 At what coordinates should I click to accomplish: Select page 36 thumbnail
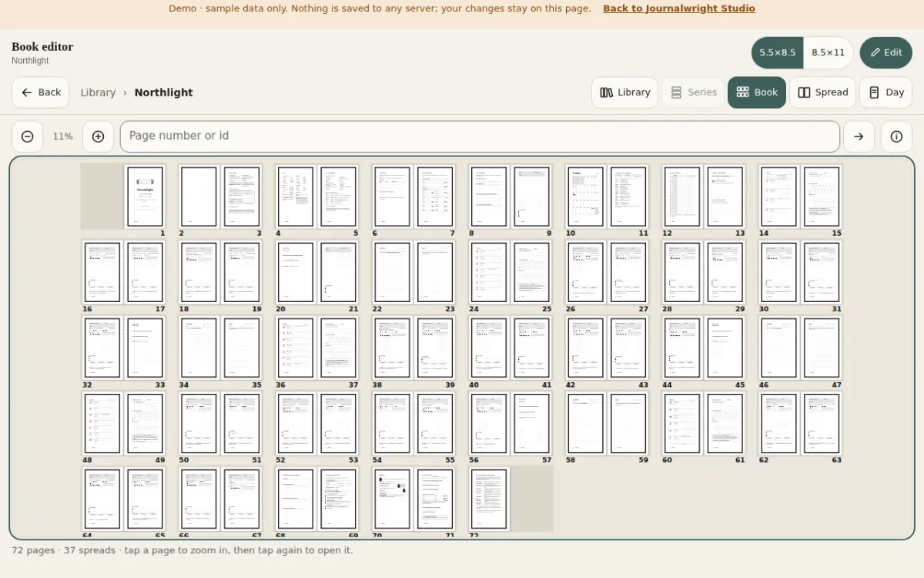pos(296,348)
